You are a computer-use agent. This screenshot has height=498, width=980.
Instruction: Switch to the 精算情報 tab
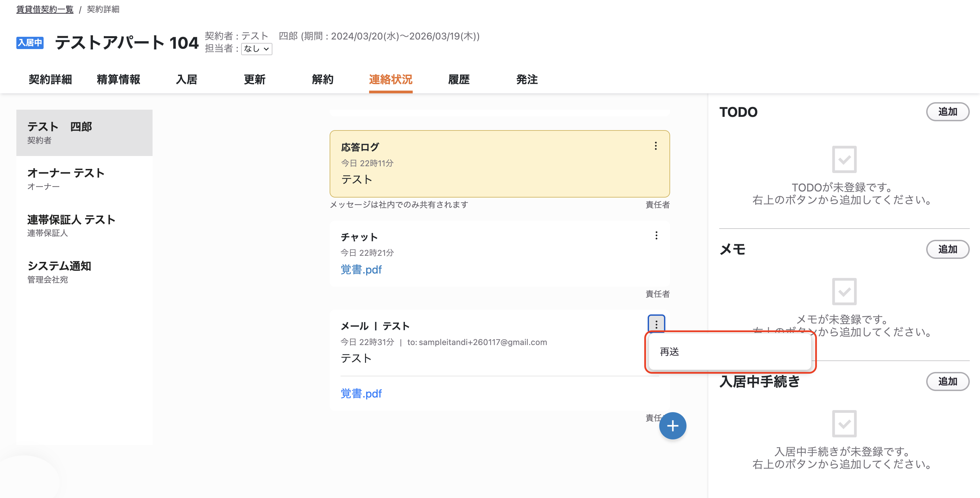pyautogui.click(x=118, y=79)
